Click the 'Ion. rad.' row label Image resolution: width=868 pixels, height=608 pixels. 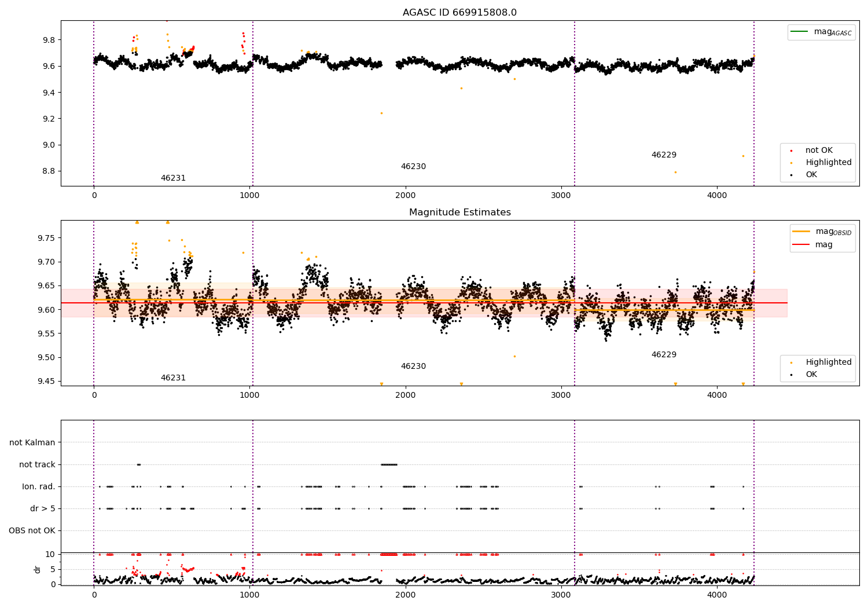tap(39, 486)
